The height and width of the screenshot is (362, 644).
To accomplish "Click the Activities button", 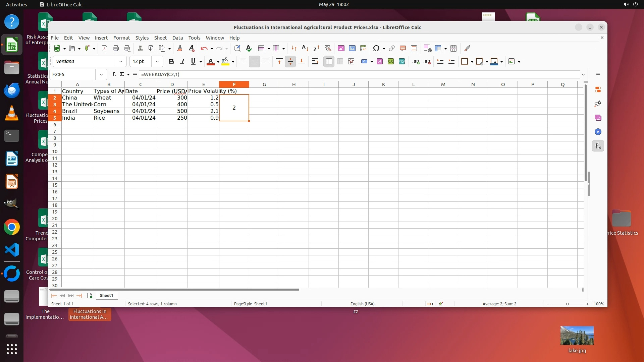I will (x=16, y=4).
